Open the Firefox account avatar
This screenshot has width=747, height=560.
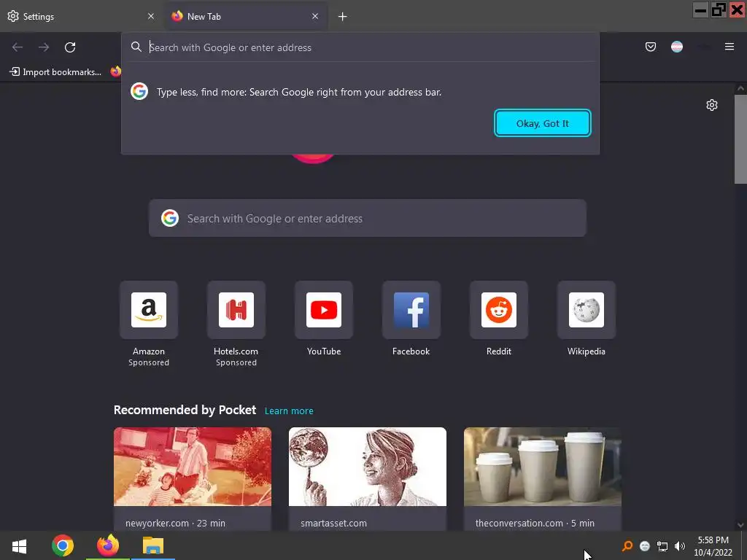676,47
